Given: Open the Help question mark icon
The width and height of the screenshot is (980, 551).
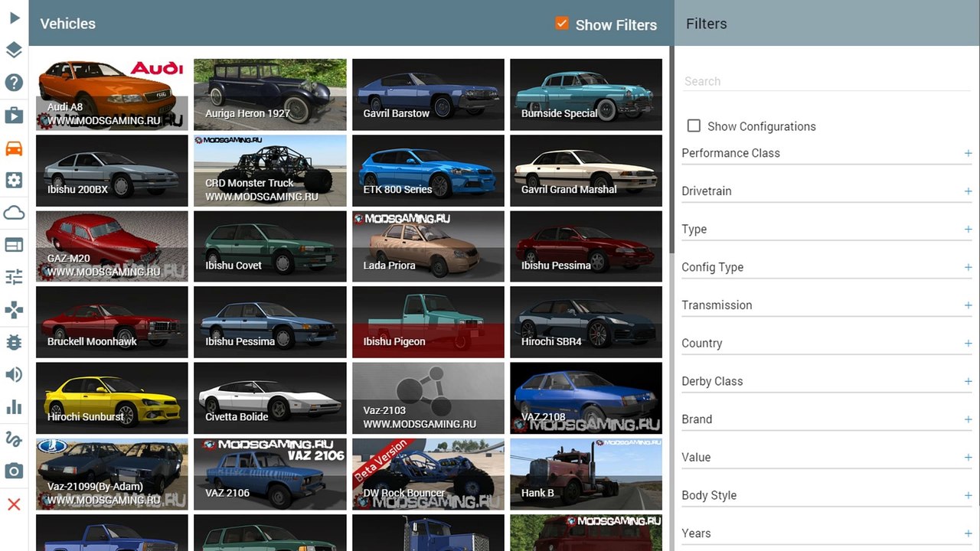Looking at the screenshot, I should 14,83.
